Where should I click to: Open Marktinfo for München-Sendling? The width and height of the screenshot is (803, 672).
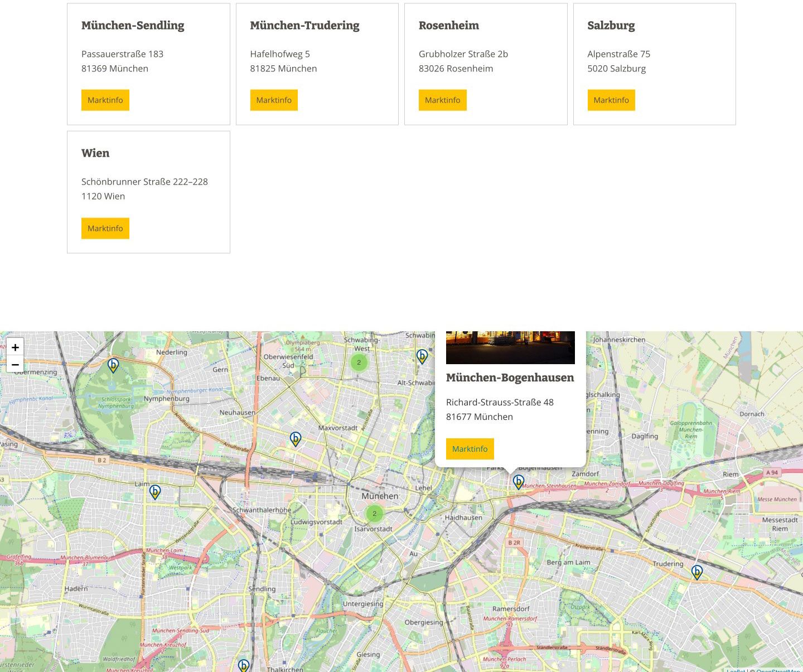[x=105, y=100]
